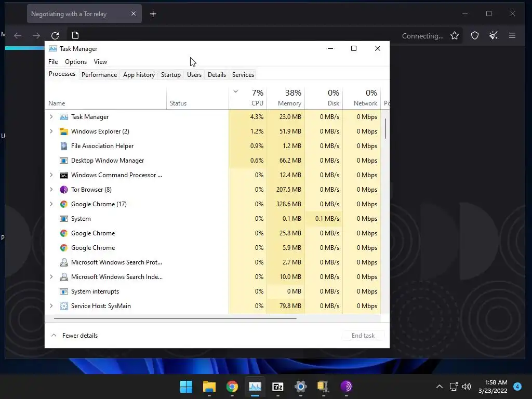Open 7-Zip from taskbar
Image resolution: width=532 pixels, height=399 pixels.
pos(278,387)
